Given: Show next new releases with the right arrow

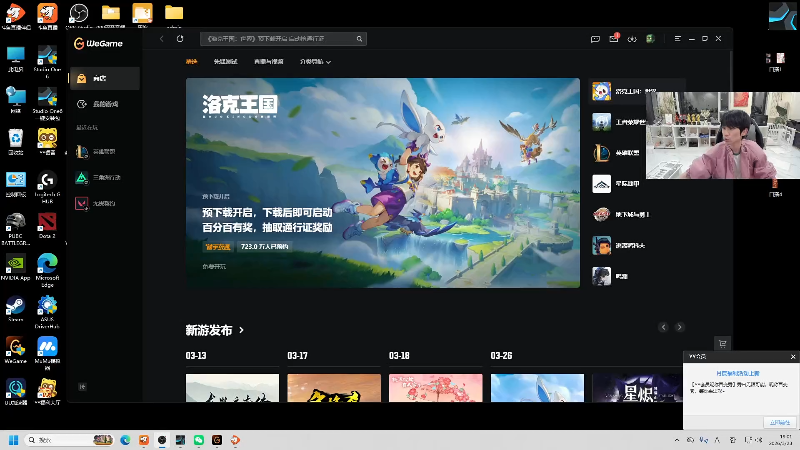Looking at the screenshot, I should pos(680,327).
